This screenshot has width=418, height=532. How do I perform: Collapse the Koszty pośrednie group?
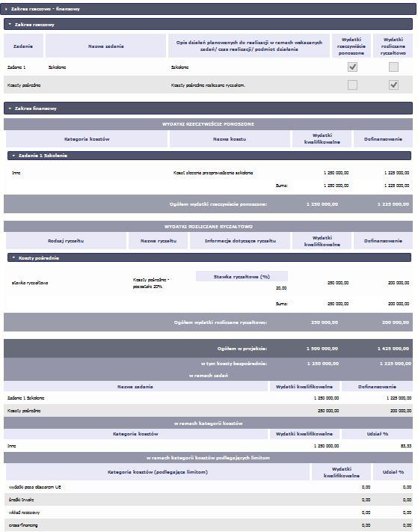[x=209, y=258]
